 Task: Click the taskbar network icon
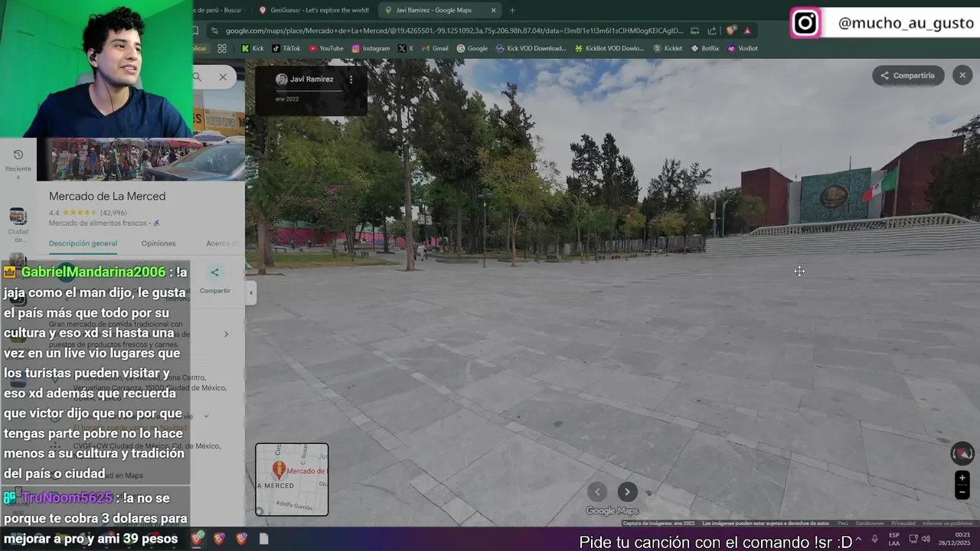[x=913, y=540]
